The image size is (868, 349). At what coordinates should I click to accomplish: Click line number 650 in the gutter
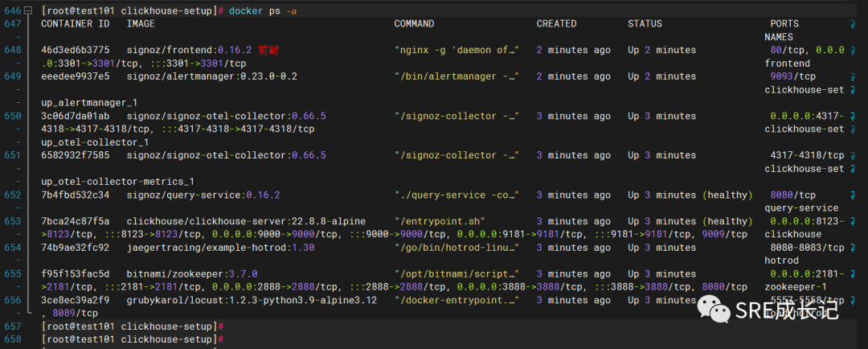coord(12,117)
